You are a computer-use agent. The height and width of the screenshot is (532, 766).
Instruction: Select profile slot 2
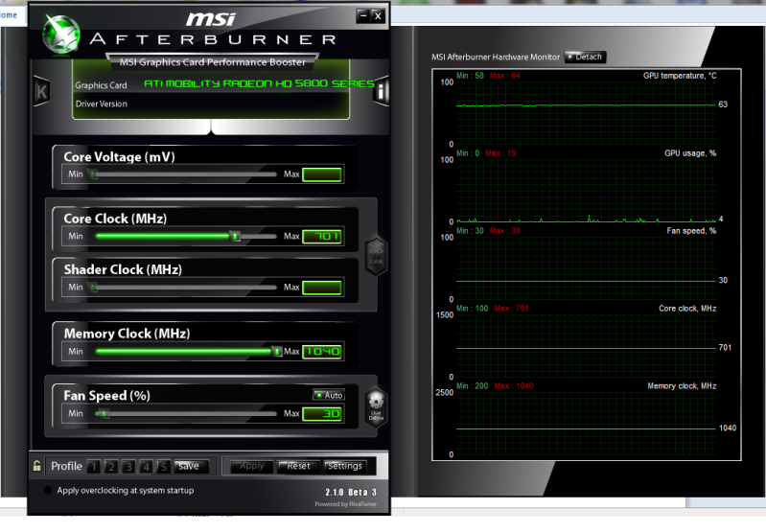coord(111,467)
